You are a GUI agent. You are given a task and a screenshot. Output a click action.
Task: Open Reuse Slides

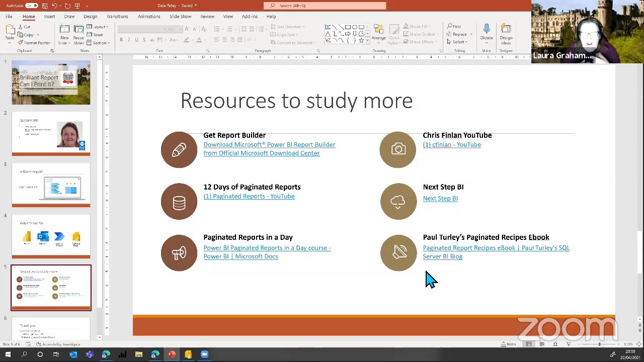pyautogui.click(x=78, y=34)
